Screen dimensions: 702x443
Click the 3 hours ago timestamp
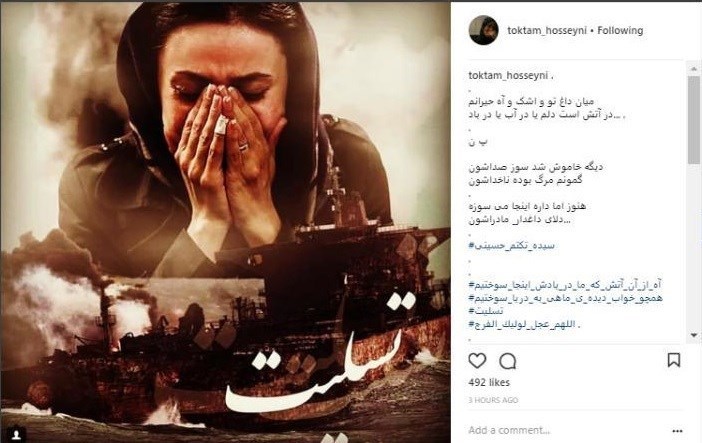point(493,400)
